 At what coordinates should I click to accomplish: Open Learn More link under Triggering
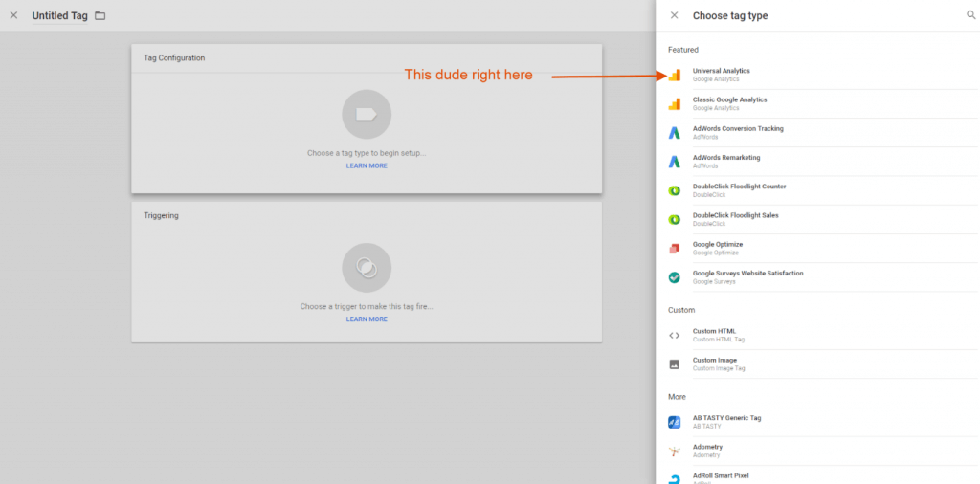(367, 319)
